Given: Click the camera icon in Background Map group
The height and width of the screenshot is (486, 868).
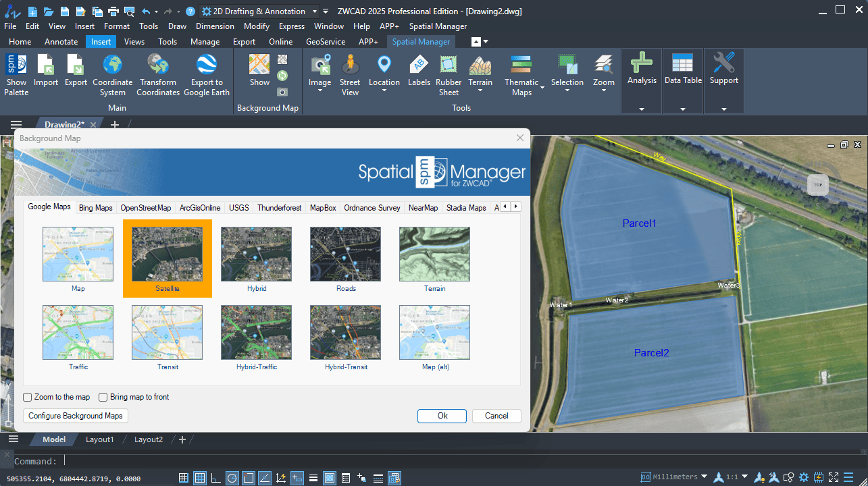Looking at the screenshot, I should (282, 92).
